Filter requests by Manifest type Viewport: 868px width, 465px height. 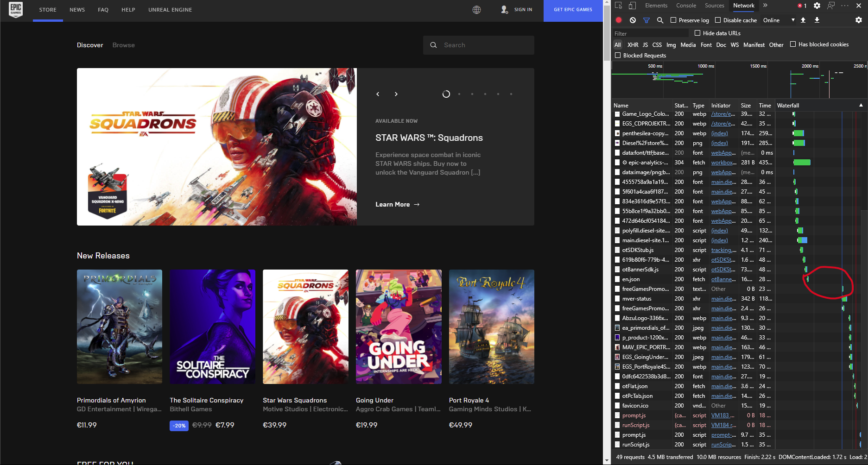[754, 45]
